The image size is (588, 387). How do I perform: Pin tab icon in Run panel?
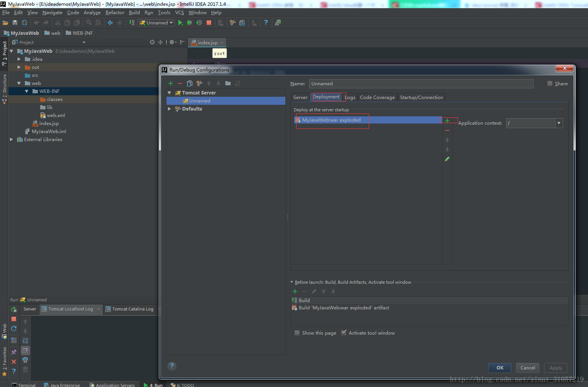(x=14, y=352)
